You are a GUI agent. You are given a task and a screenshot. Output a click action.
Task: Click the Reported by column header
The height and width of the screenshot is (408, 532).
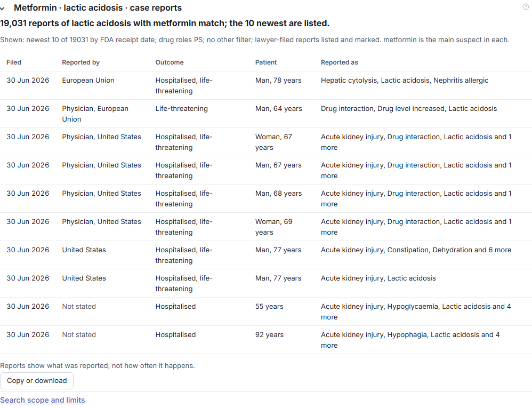point(80,62)
